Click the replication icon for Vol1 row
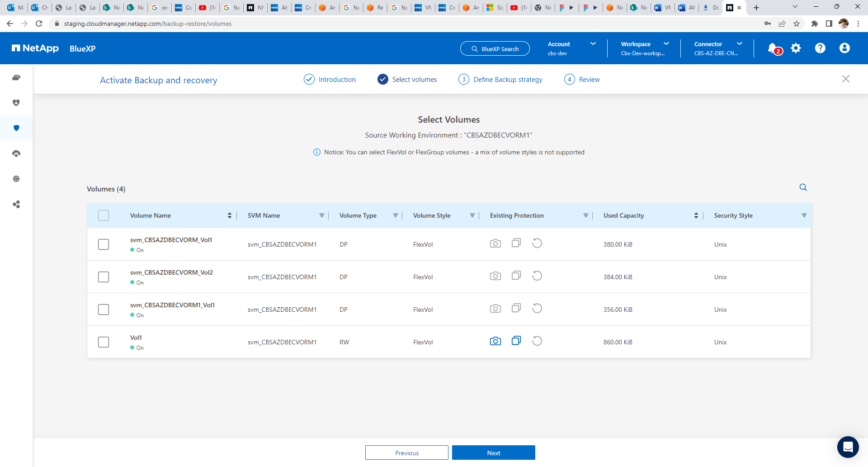Screen dimensions: 868x467 coord(516,341)
